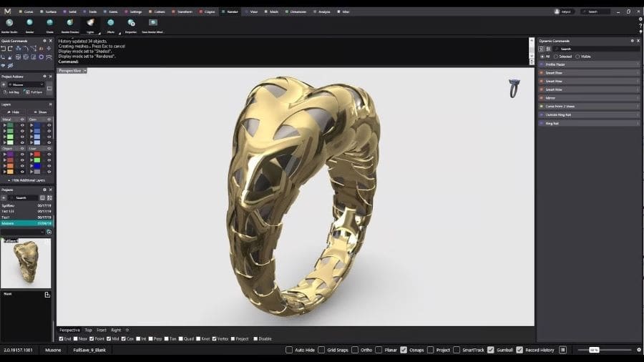Open the Render Studio tool

pos(9,26)
